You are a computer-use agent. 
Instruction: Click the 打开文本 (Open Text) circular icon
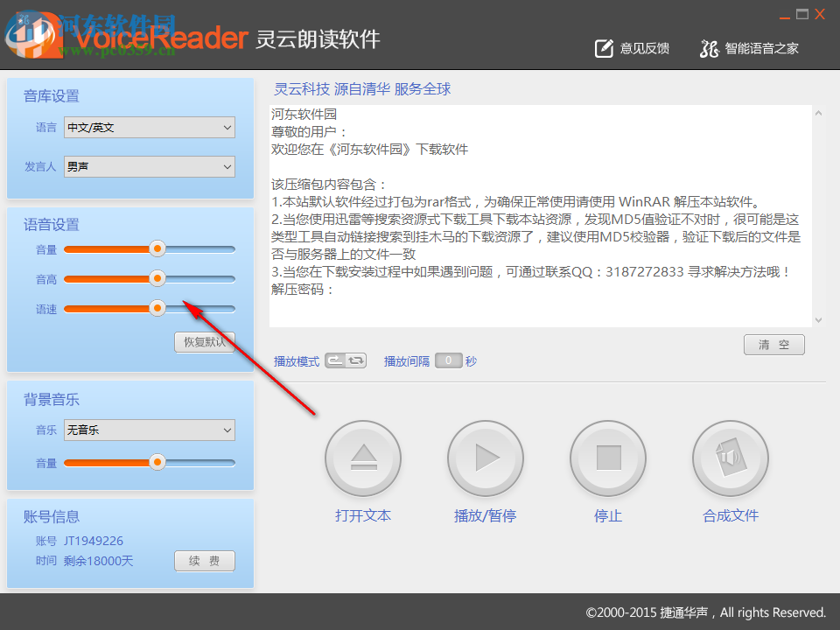click(x=363, y=458)
